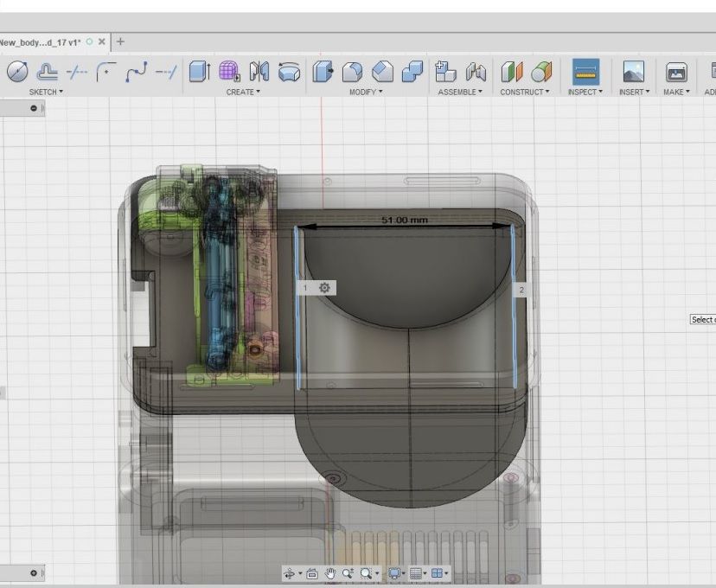Select the Extrude tool in the Create panel
This screenshot has height=588, width=716.
pos(201,73)
